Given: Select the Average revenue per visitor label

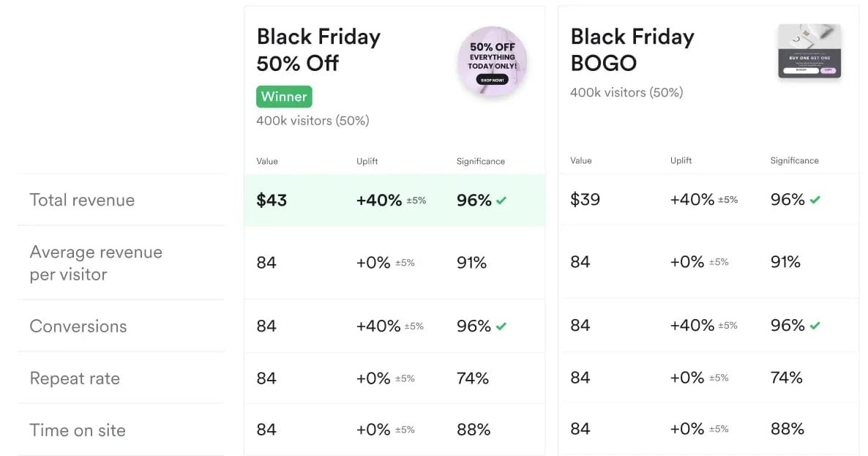Looking at the screenshot, I should [96, 263].
